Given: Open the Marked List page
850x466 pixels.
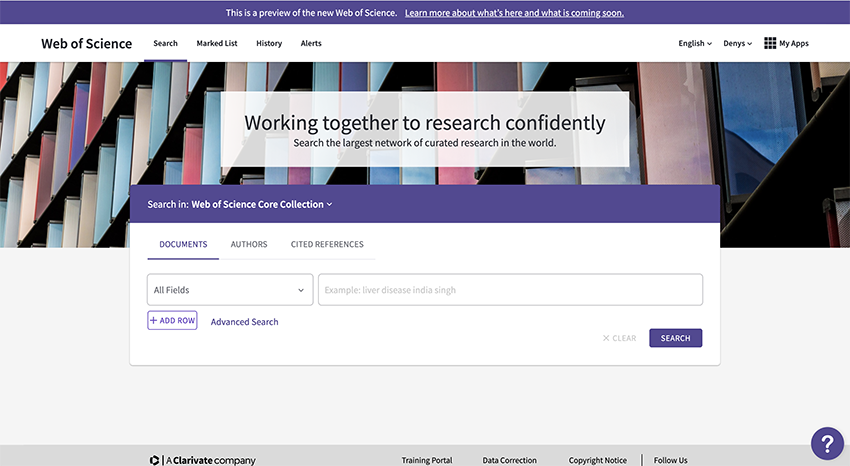Looking at the screenshot, I should [217, 43].
